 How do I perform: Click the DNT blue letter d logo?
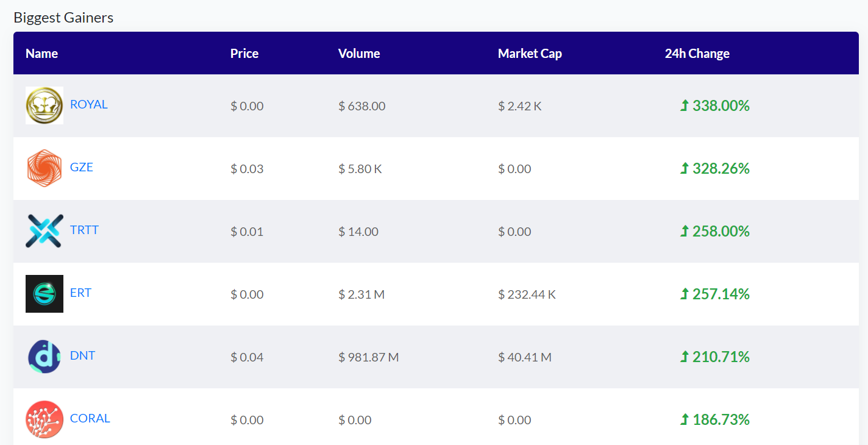(44, 357)
